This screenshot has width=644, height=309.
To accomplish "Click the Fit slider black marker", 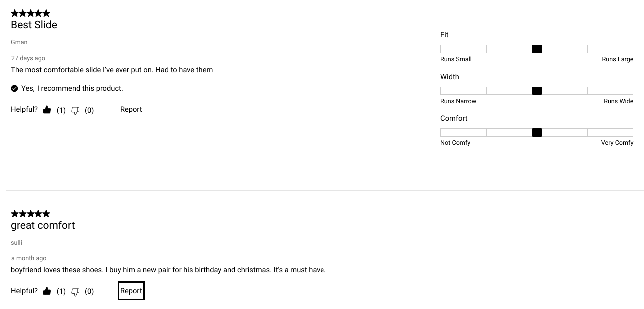I will (x=537, y=49).
